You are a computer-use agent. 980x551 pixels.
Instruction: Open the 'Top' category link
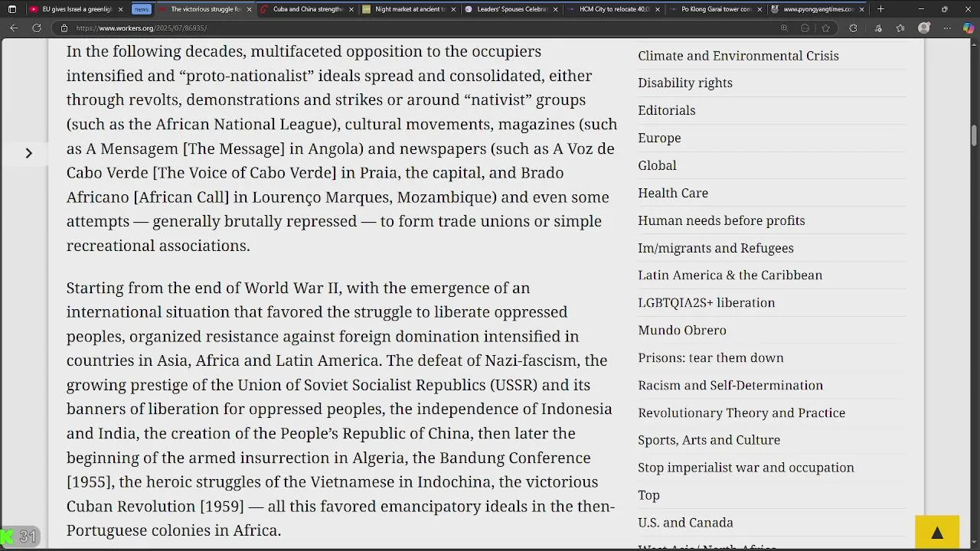coord(648,495)
